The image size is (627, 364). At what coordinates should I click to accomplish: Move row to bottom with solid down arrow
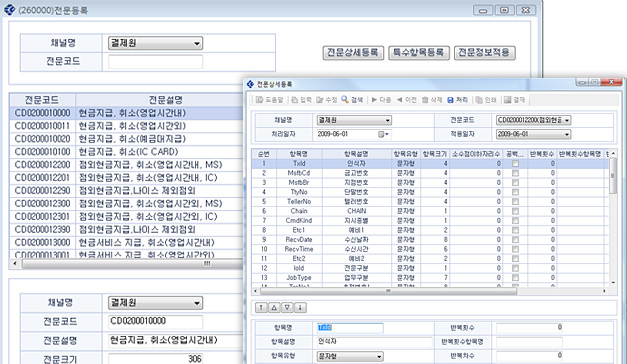[x=300, y=308]
